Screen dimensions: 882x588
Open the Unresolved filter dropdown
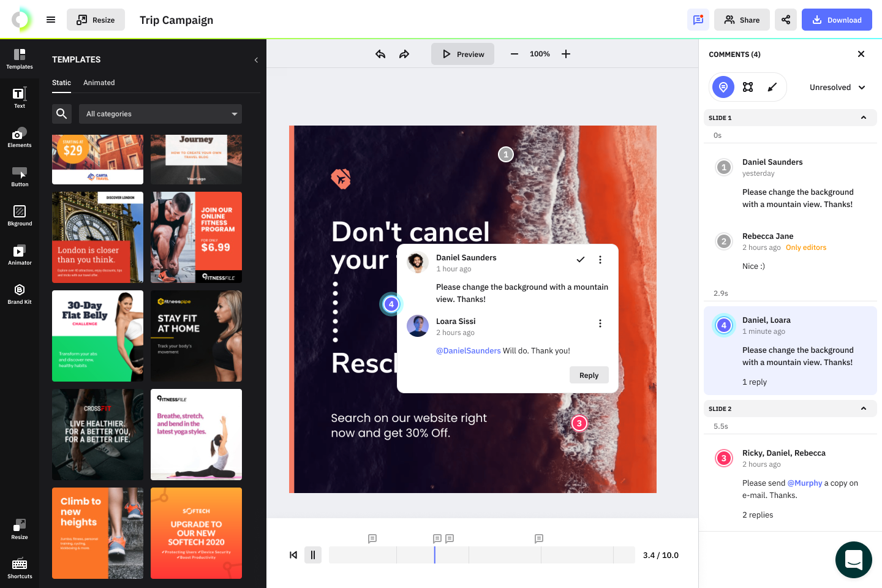tap(837, 88)
